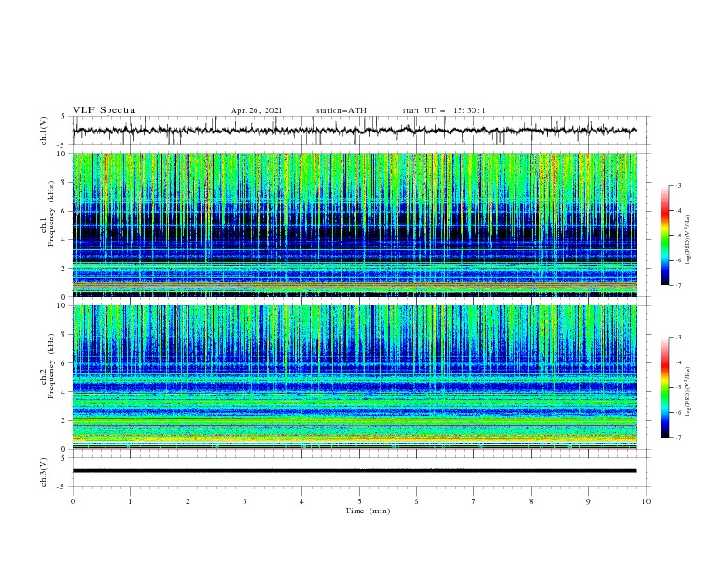Click the "5" time axis tick label
The height and width of the screenshot is (563, 728).
(359, 501)
